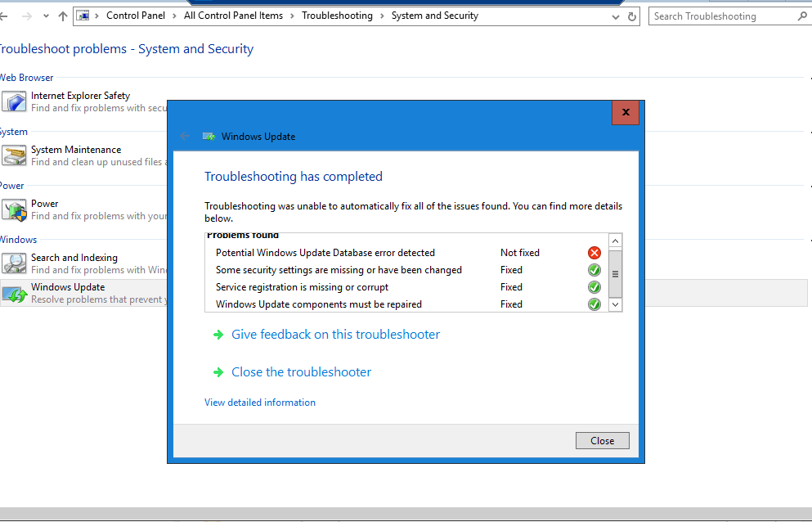This screenshot has height=522, width=812.
Task: Click the System Maintenance icon
Action: click(x=14, y=155)
